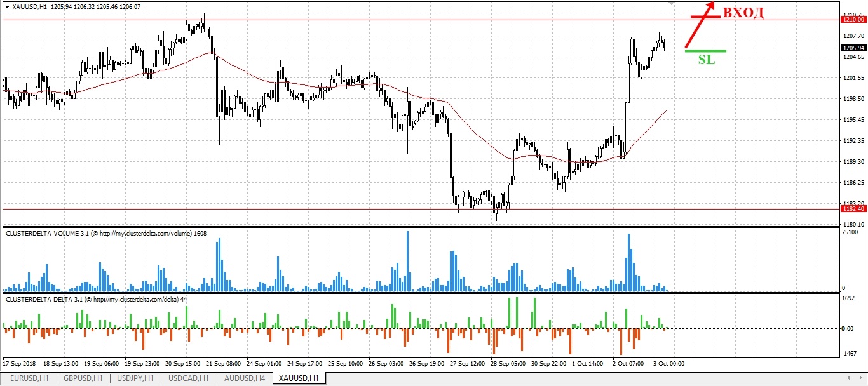
Task: Click the red 1182.40 price label
Action: [x=853, y=208]
